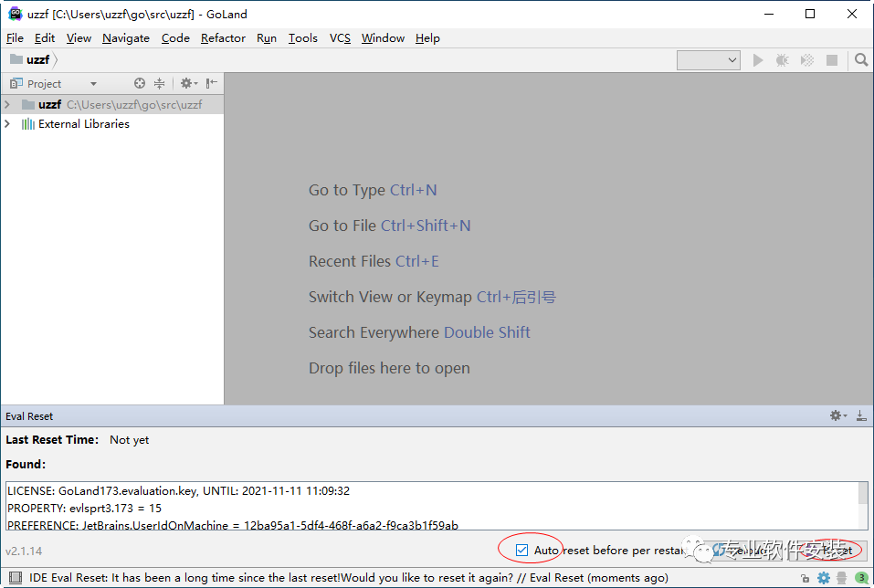
Task: Expand the uzzf project folder
Action: click(7, 105)
